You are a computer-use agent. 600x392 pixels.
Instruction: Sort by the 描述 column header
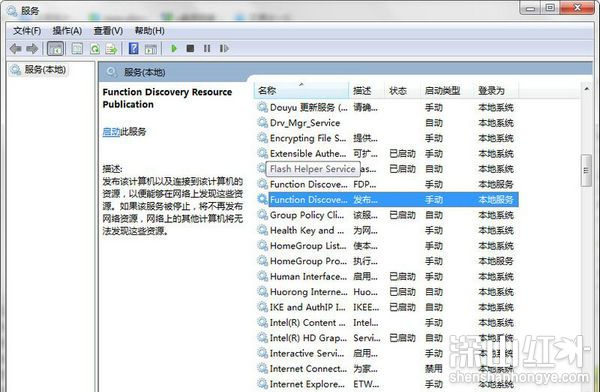pyautogui.click(x=367, y=91)
